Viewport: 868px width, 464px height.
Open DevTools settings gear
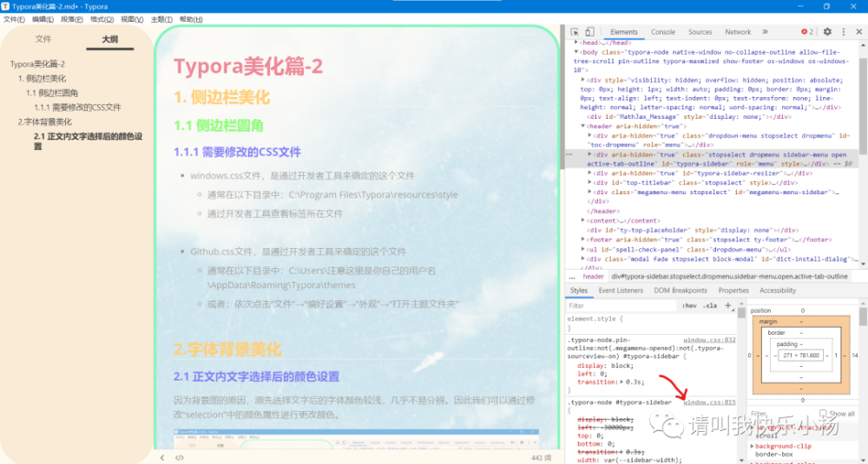tap(827, 32)
